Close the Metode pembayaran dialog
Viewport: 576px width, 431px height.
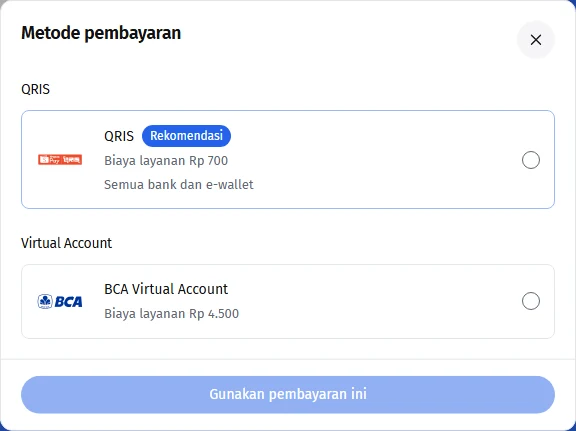point(536,40)
